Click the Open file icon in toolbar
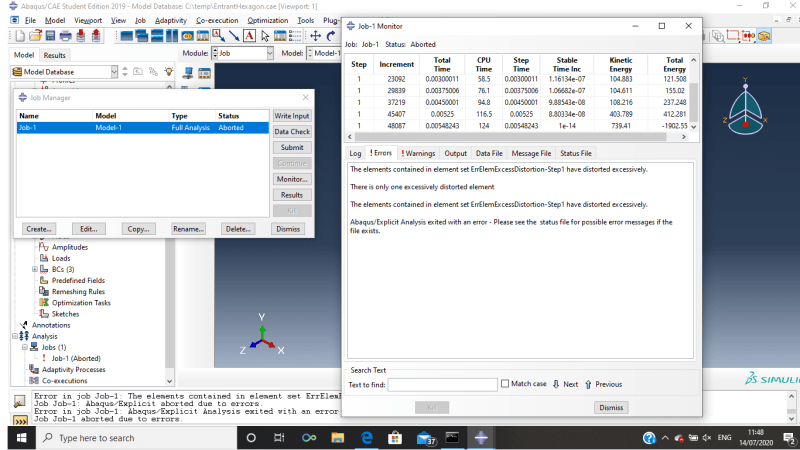800x450 pixels. [35, 36]
